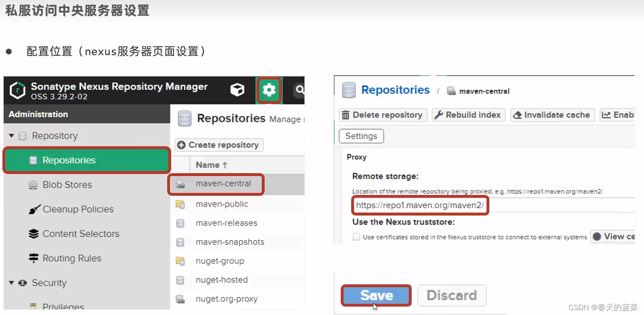Click the Invalidate cache button
The image size is (644, 315).
[552, 115]
